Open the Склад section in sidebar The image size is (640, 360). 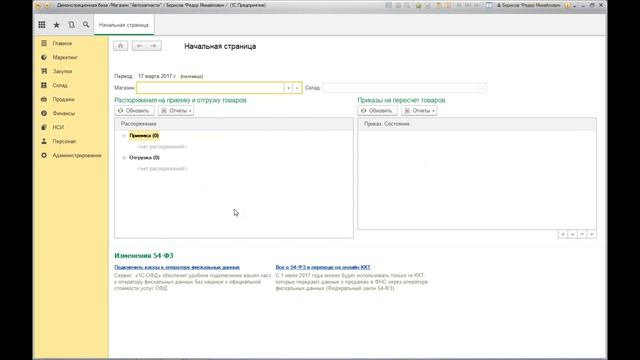[60, 85]
